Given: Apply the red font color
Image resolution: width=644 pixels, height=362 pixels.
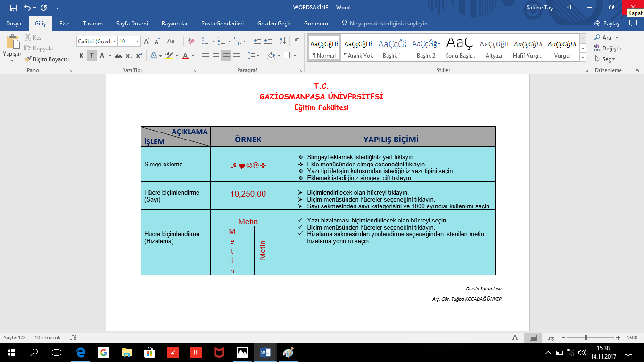Looking at the screenshot, I should tap(185, 56).
